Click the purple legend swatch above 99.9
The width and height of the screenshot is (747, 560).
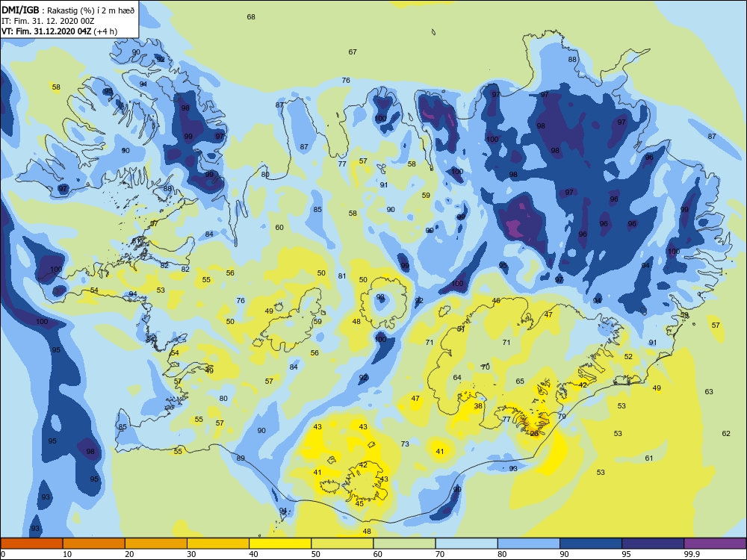click(716, 544)
